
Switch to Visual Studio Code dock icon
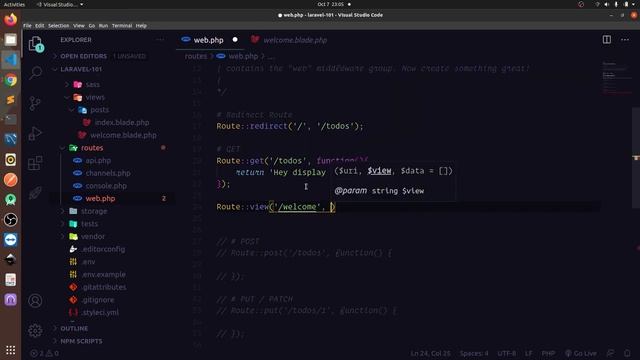click(11, 60)
